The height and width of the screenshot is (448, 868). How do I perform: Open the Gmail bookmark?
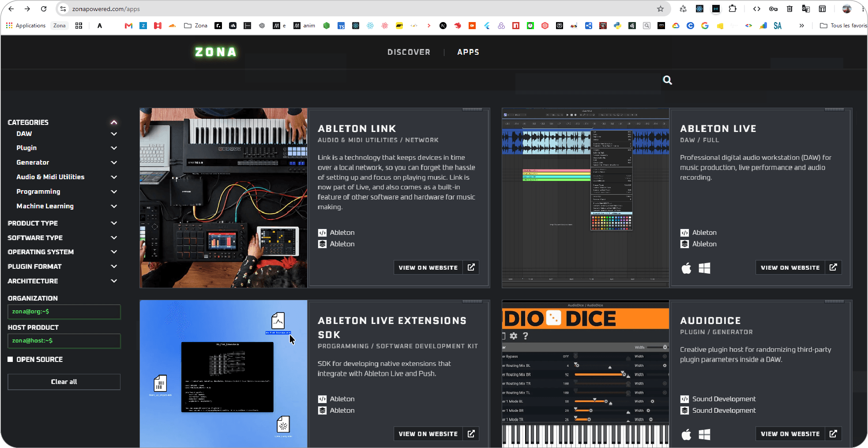pos(128,26)
